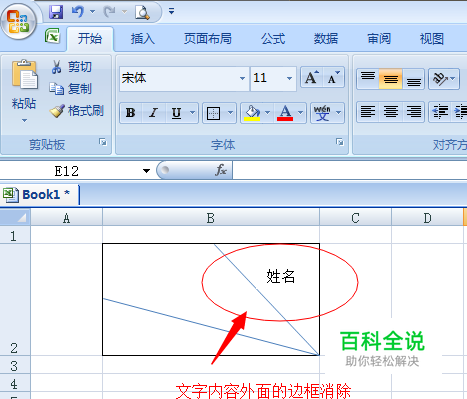The width and height of the screenshot is (467, 399).
Task: Expand the undo history dropdown arrow
Action: click(x=93, y=12)
